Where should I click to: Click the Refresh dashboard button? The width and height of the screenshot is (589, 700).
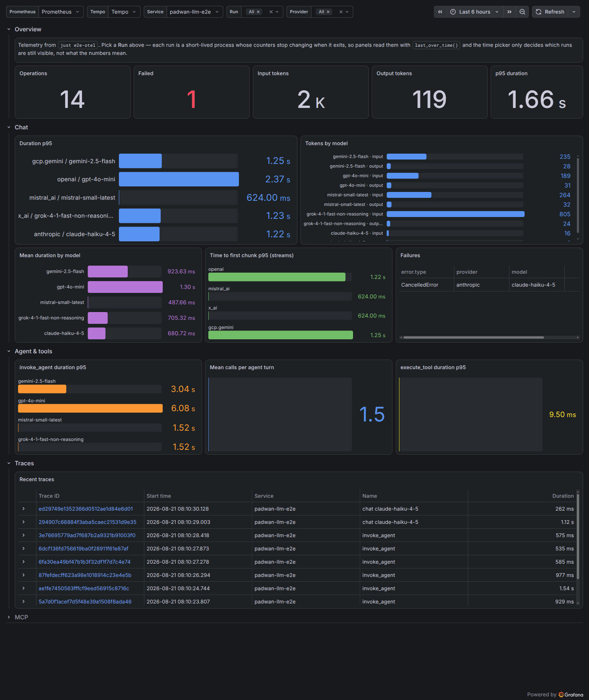coord(550,12)
